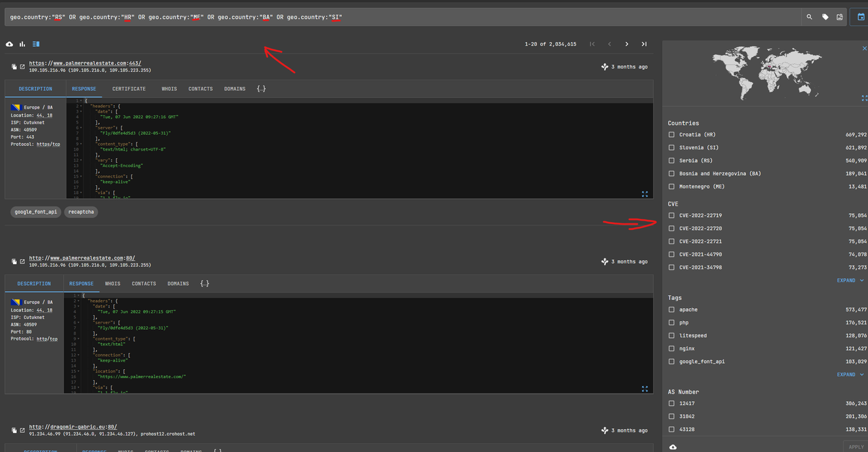868x452 pixels.
Task: Open the http://www.palmerrealestate.com:80/ link
Action: point(82,258)
